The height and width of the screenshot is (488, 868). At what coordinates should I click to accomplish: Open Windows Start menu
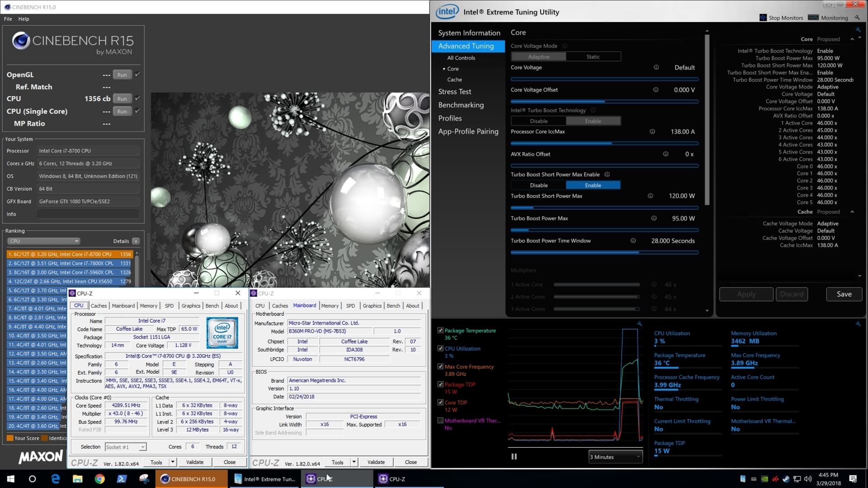pos(11,479)
